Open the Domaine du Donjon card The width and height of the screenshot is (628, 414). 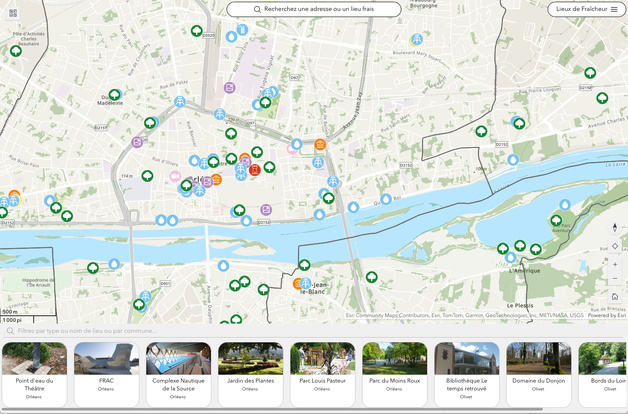(x=538, y=374)
